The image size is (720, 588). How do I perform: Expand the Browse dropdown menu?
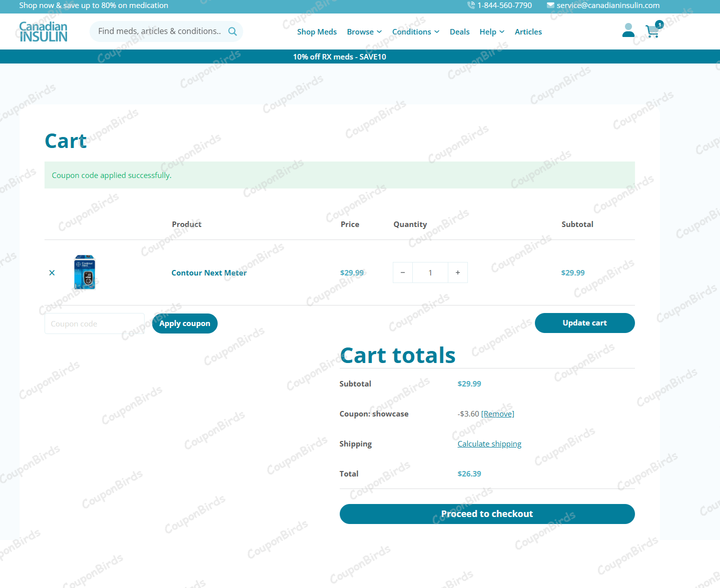364,31
